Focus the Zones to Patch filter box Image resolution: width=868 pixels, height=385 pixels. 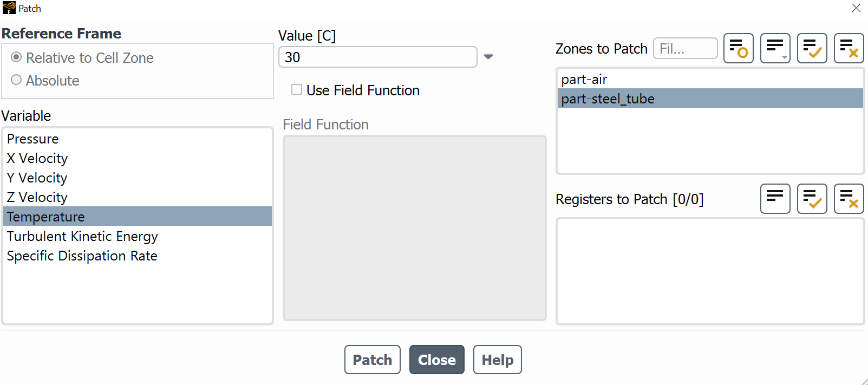point(685,48)
